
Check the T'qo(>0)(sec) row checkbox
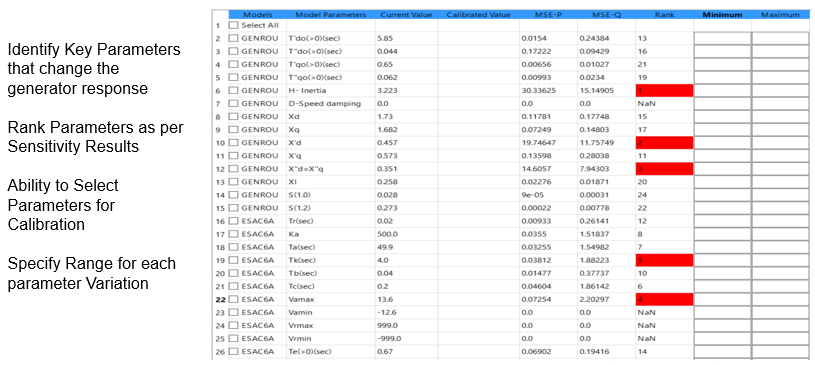[x=233, y=64]
